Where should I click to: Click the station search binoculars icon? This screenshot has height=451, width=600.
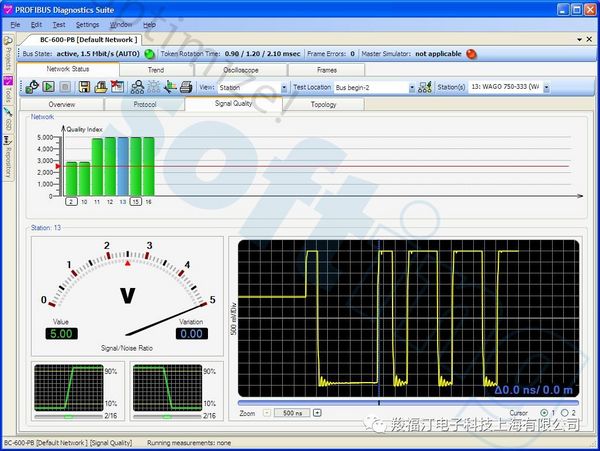(x=137, y=87)
